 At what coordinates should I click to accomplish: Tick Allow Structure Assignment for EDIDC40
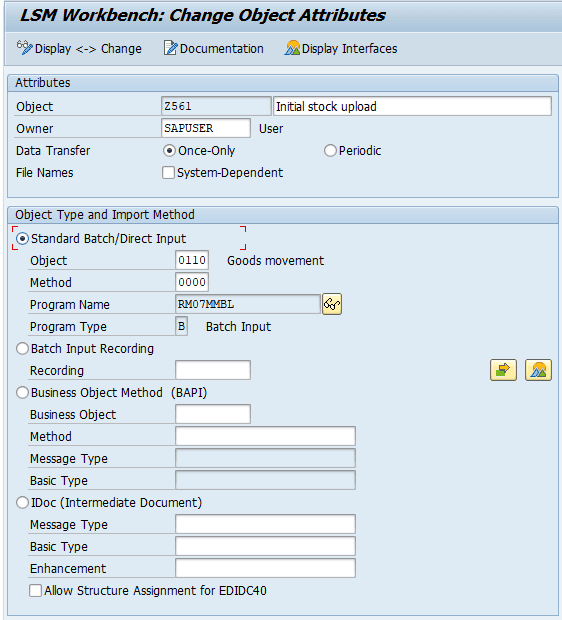click(x=36, y=591)
